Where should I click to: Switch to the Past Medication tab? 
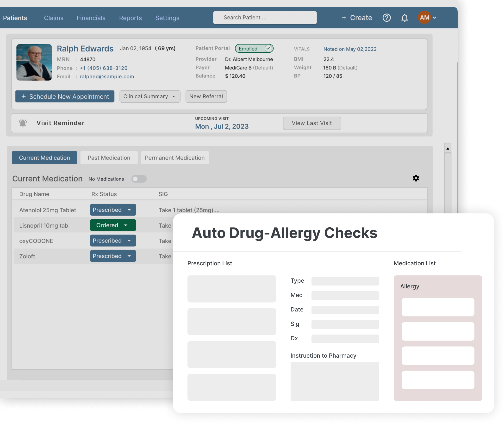[109, 158]
